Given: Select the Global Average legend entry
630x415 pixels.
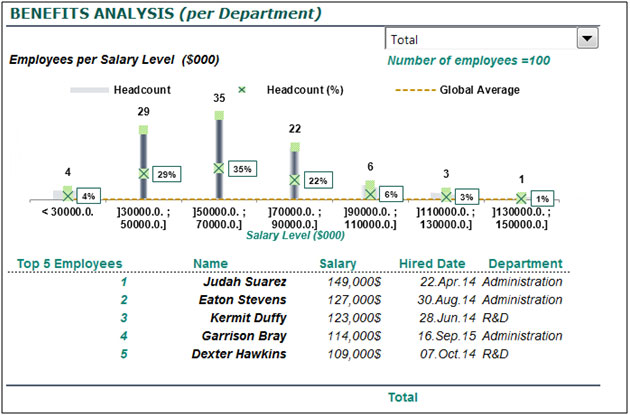Looking at the screenshot, I should point(457,90).
